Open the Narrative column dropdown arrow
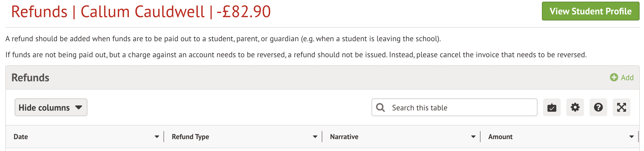Image resolution: width=644 pixels, height=151 pixels. [473, 137]
